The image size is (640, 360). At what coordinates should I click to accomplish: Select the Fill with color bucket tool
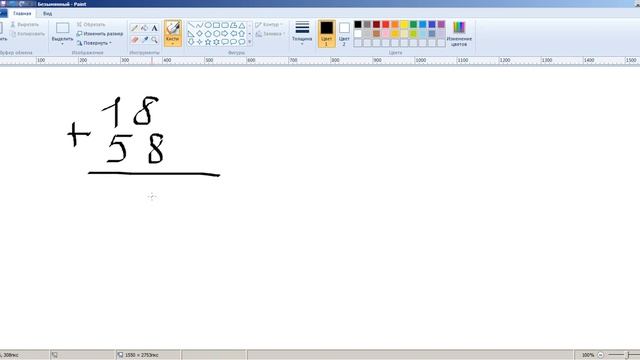(x=144, y=28)
